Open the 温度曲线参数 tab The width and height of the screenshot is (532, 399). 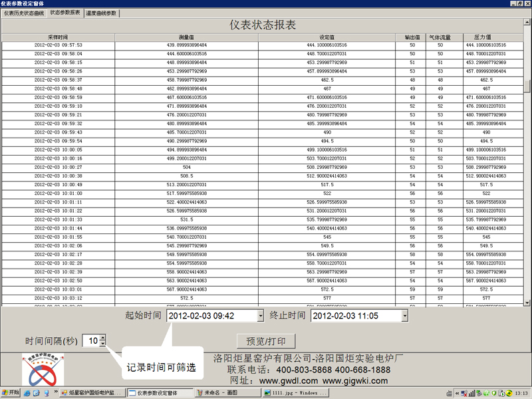[101, 13]
